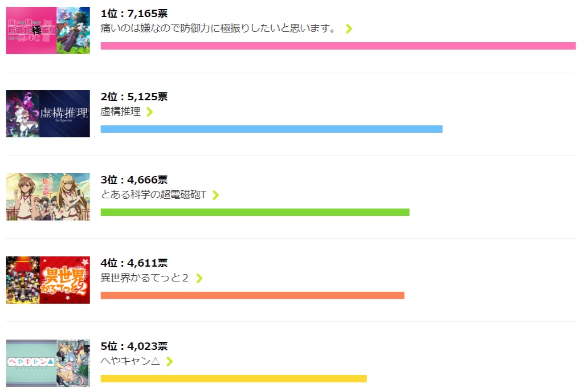Open the 痛いのは嫌なので防御力に極振りしたいと思います。 title link
This screenshot has height=392, width=584.
[219, 28]
